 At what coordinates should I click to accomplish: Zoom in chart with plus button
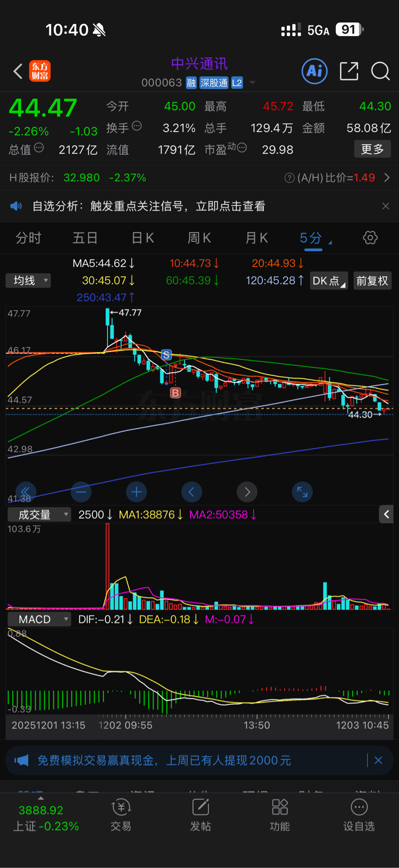(x=136, y=491)
